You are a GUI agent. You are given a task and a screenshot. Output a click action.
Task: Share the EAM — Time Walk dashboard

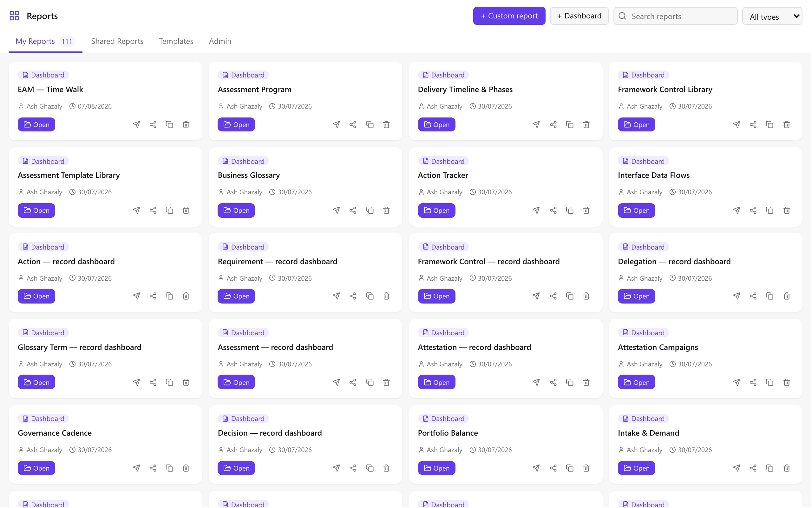(153, 125)
